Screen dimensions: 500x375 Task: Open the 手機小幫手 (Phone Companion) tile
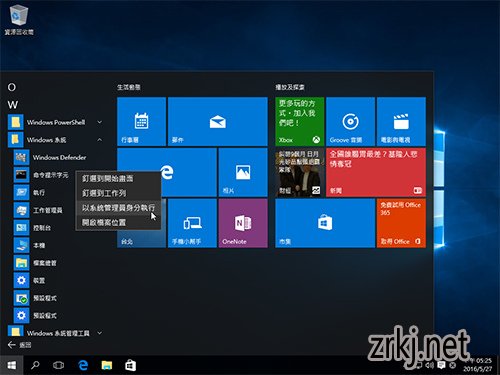[192, 223]
